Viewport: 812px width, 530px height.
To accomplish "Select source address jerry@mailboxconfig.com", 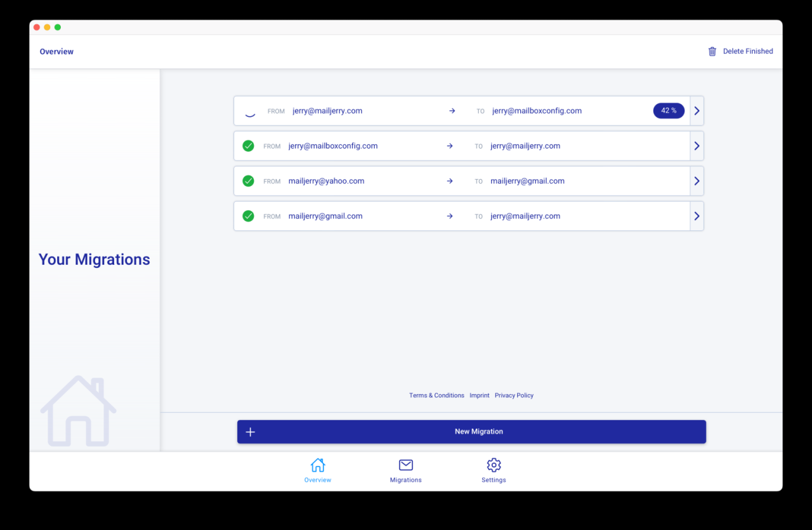I will (333, 146).
